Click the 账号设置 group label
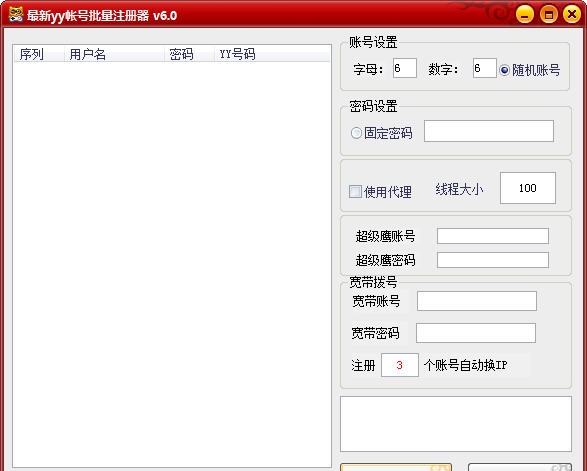Image resolution: width=587 pixels, height=471 pixels. pyautogui.click(x=373, y=42)
